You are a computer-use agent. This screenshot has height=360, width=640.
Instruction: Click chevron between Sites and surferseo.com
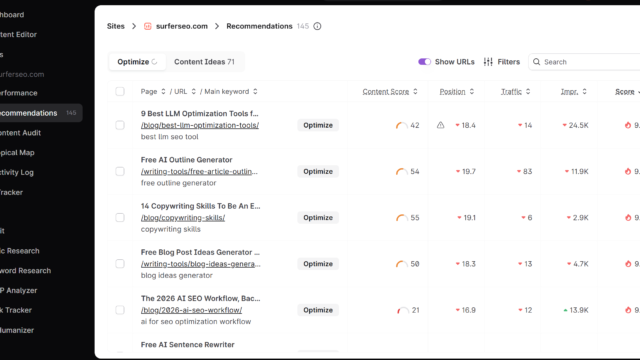point(134,26)
